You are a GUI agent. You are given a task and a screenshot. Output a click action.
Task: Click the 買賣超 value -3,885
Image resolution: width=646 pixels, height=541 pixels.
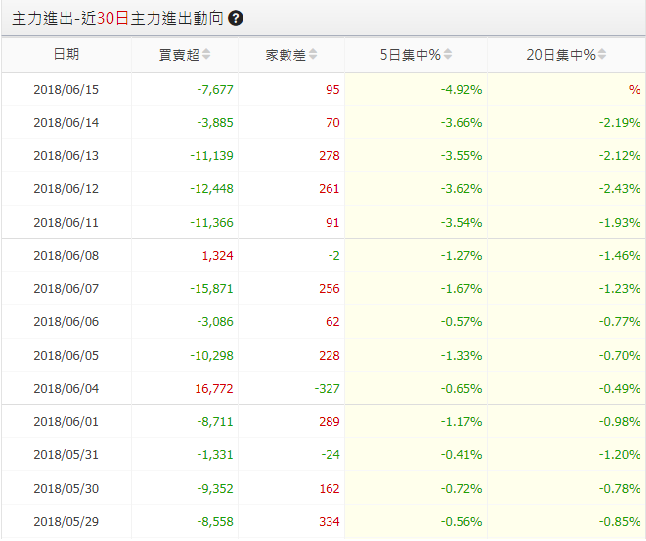[215, 123]
